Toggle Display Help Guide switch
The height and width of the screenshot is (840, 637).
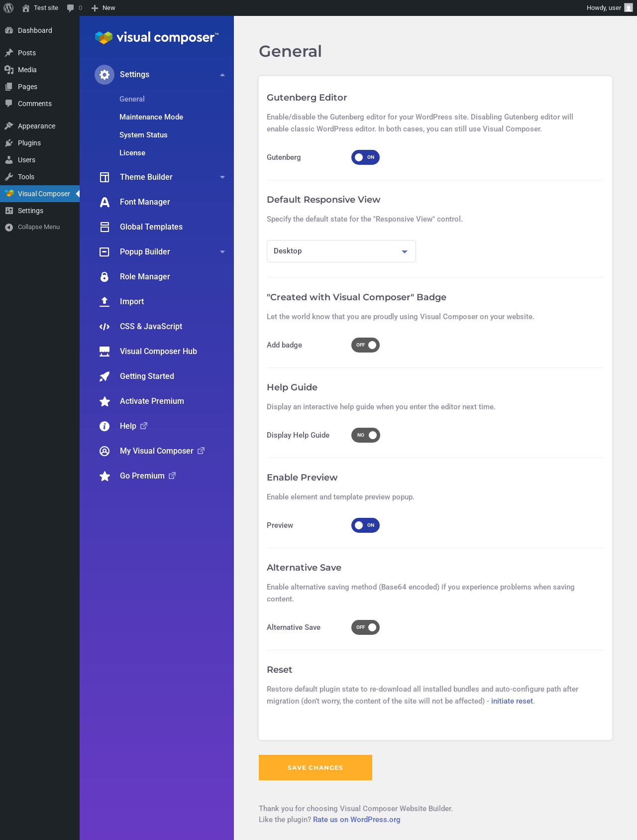[365, 435]
